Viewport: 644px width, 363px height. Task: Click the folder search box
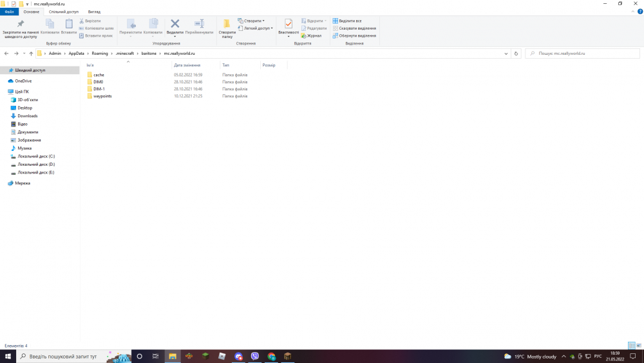[x=582, y=54]
